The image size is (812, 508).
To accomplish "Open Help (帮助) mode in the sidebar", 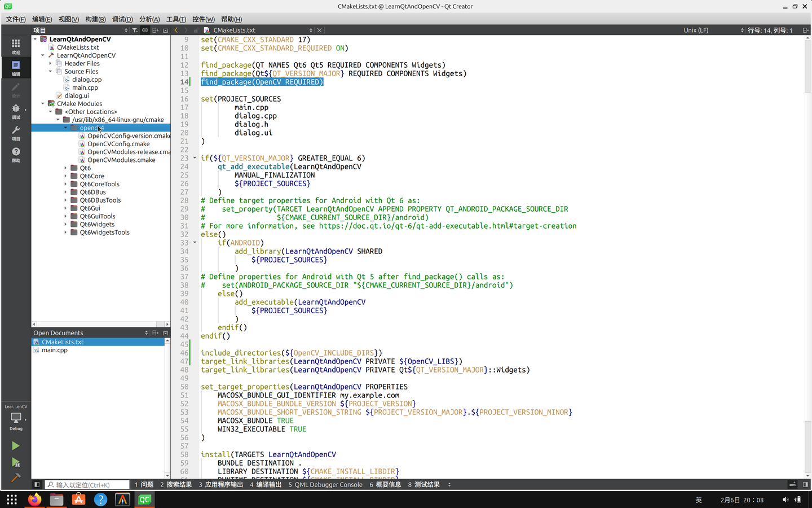I will coord(16,154).
